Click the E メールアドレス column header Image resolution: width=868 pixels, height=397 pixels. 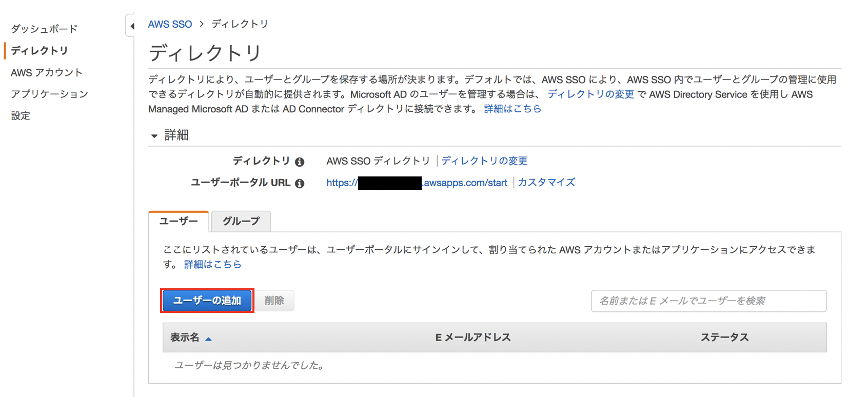(x=473, y=338)
